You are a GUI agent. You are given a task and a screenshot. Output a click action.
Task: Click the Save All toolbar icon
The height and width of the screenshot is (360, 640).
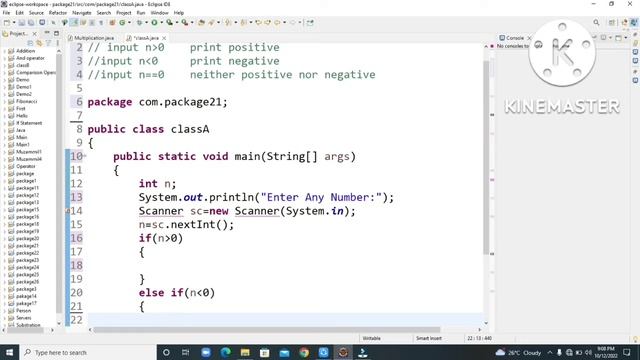31,22
